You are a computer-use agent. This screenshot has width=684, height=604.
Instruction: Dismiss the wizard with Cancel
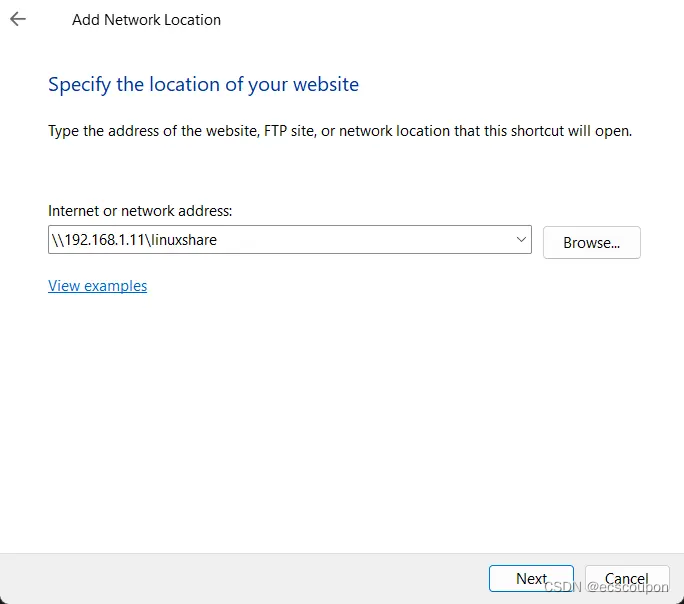(626, 579)
